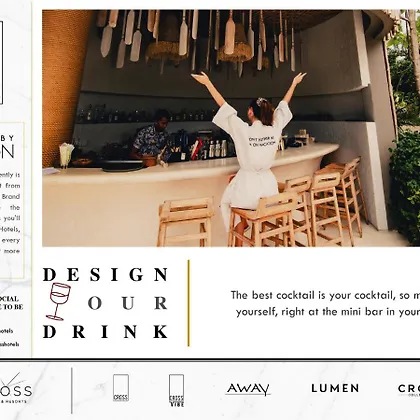Click the hanging wooden oars ceiling decoration

(x=197, y=40)
